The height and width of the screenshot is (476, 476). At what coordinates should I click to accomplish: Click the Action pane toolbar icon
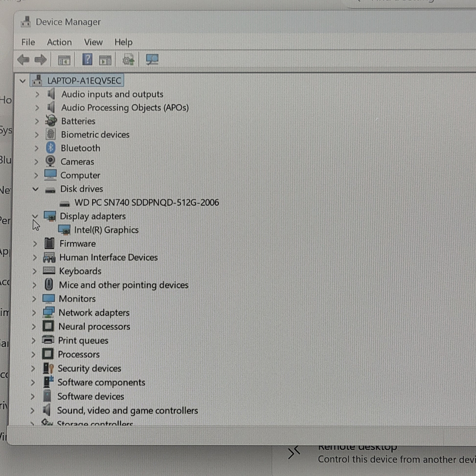(105, 60)
